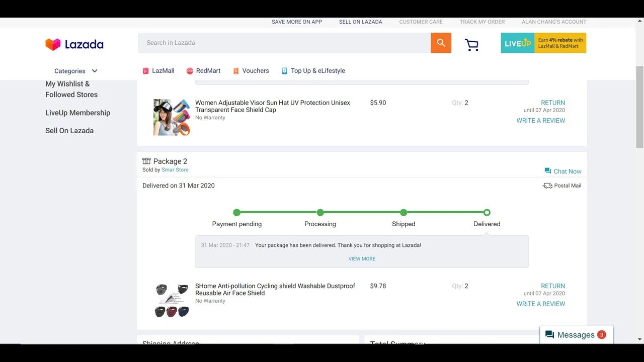Click the Postal Mail truck icon
Screen dimensions: 644x362
(547, 186)
